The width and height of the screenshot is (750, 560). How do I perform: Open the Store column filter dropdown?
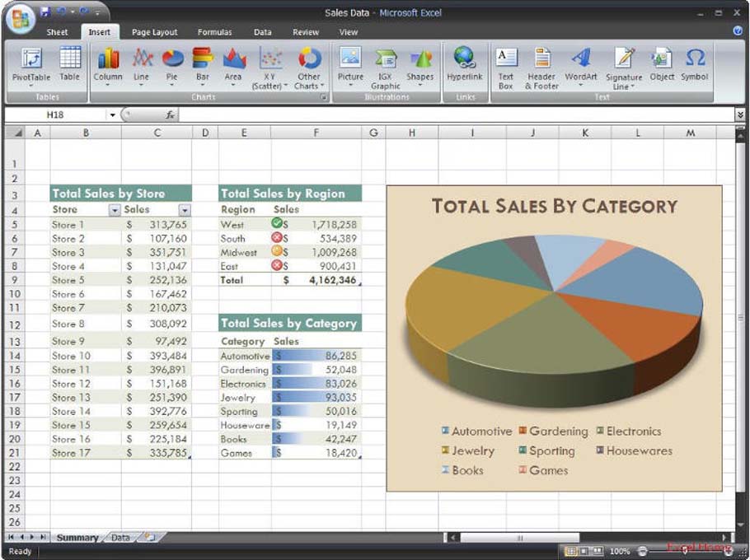pos(114,210)
